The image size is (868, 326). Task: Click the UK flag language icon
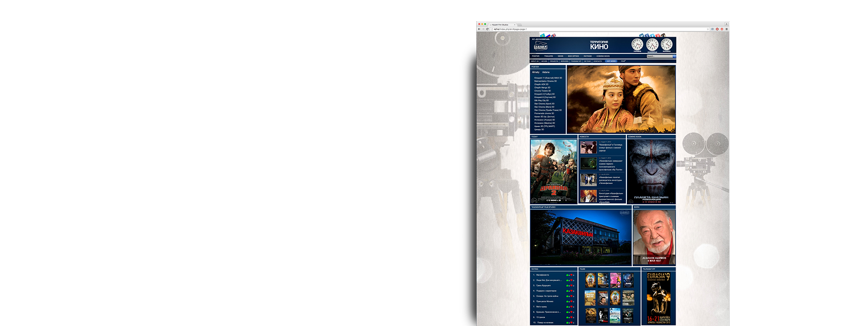554,35
